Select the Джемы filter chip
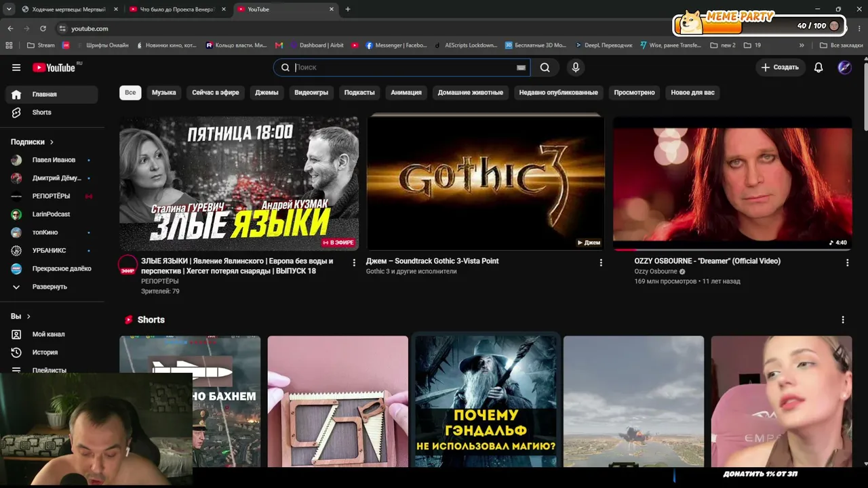Screen dimensions: 868x488 click(x=267, y=92)
